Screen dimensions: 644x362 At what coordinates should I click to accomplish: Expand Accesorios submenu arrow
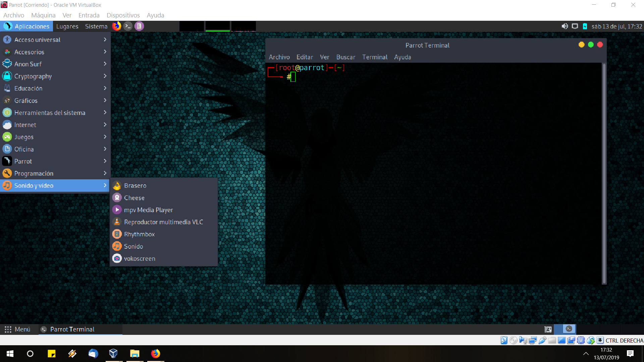coord(105,52)
